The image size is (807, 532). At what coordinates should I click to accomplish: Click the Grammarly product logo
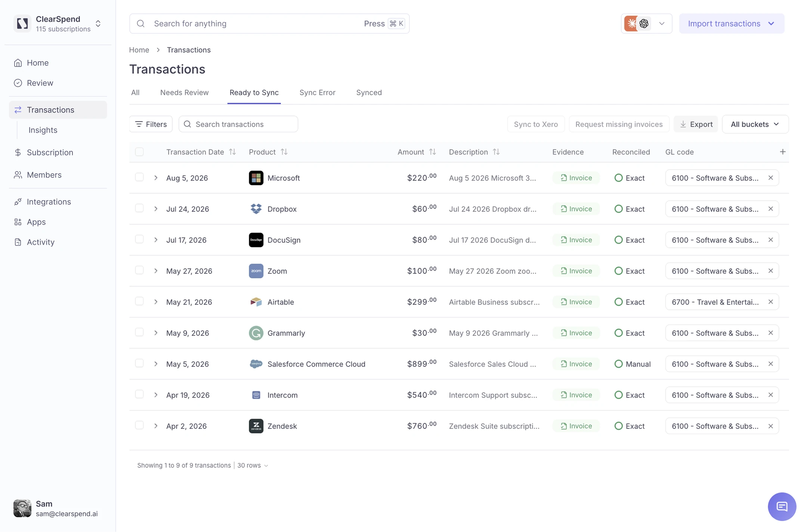pyautogui.click(x=256, y=333)
